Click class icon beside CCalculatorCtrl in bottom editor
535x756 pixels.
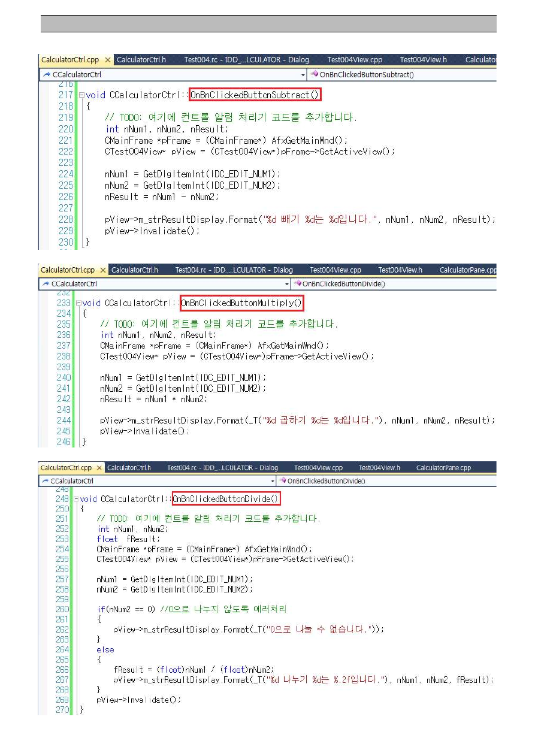click(44, 481)
